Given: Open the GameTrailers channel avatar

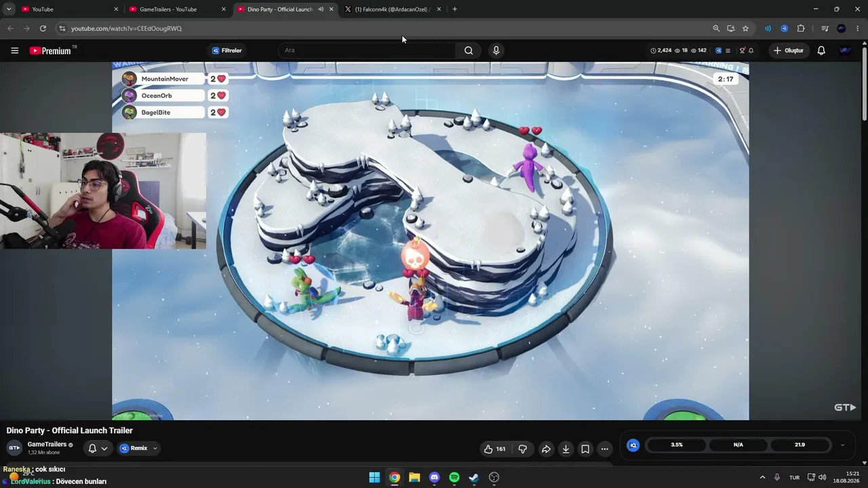Looking at the screenshot, I should click(14, 448).
